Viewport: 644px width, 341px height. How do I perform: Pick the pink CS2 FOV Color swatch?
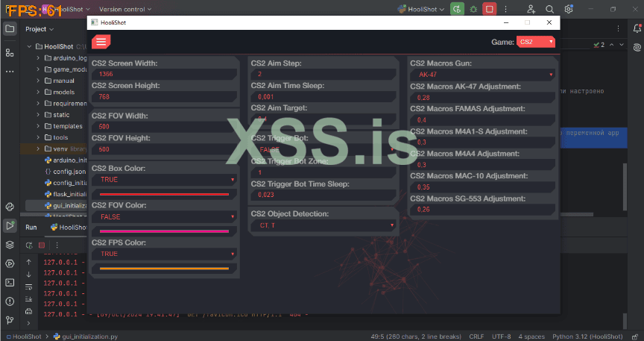(164, 231)
